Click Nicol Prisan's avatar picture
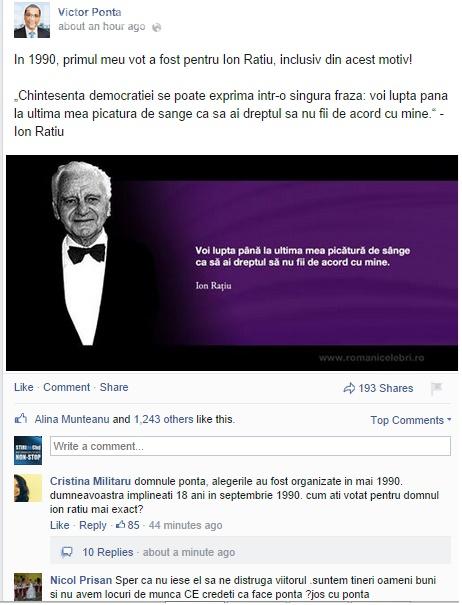This screenshot has width=462, height=605. [x=28, y=587]
